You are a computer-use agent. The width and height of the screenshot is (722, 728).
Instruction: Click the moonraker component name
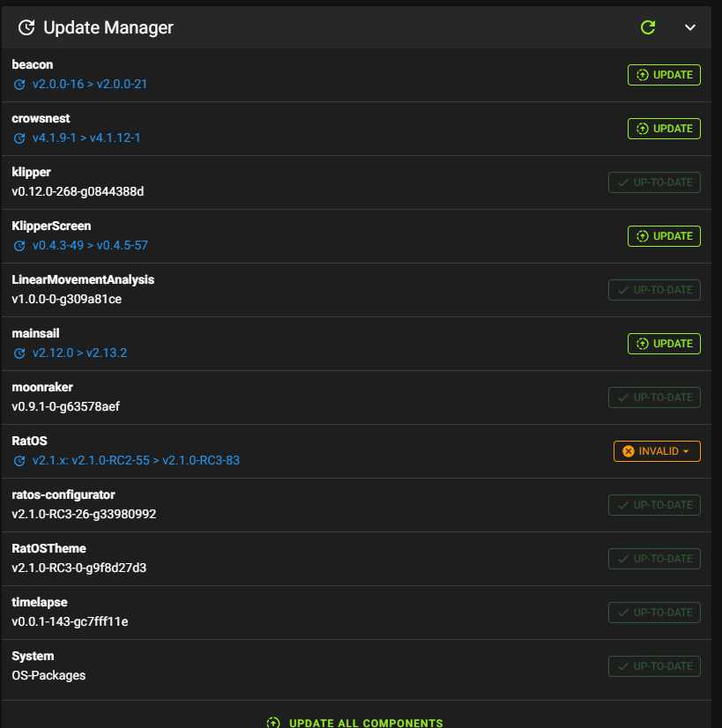(x=42, y=387)
